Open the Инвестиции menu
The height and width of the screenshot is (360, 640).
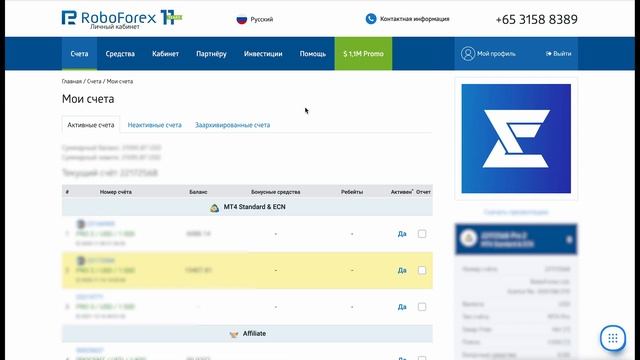tap(263, 53)
